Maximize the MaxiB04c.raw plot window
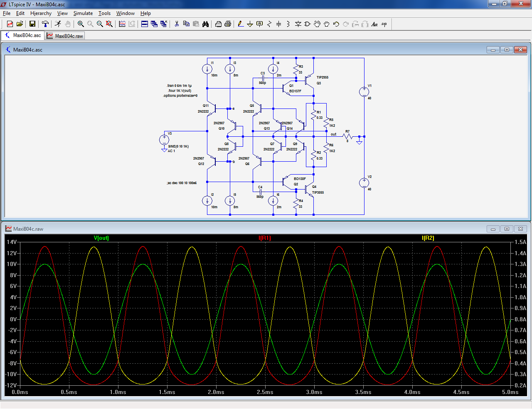This screenshot has width=532, height=409. 507,229
